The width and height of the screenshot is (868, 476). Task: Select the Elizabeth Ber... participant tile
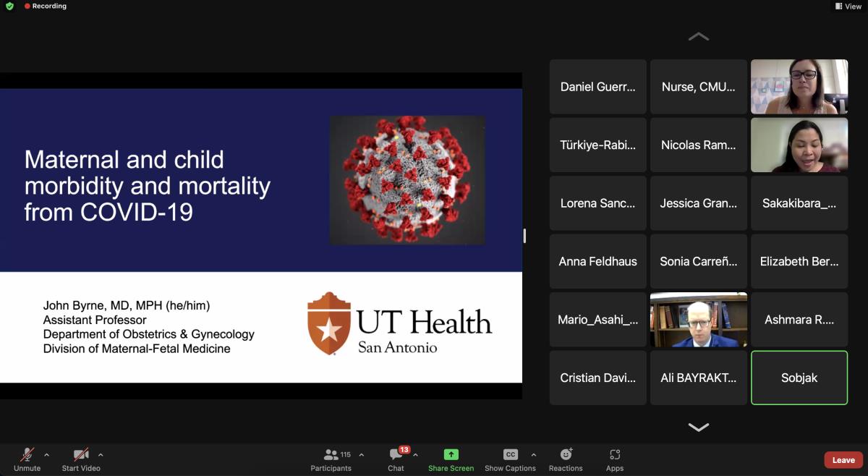coord(799,261)
